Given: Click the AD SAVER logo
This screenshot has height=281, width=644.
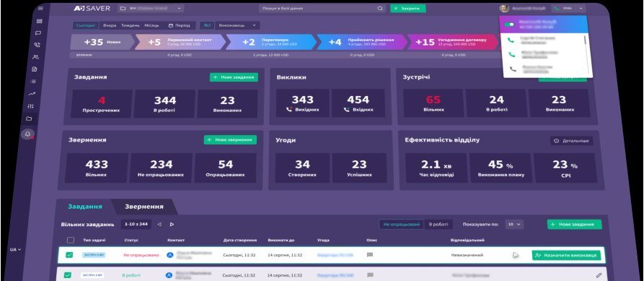Looking at the screenshot, I should [x=92, y=8].
